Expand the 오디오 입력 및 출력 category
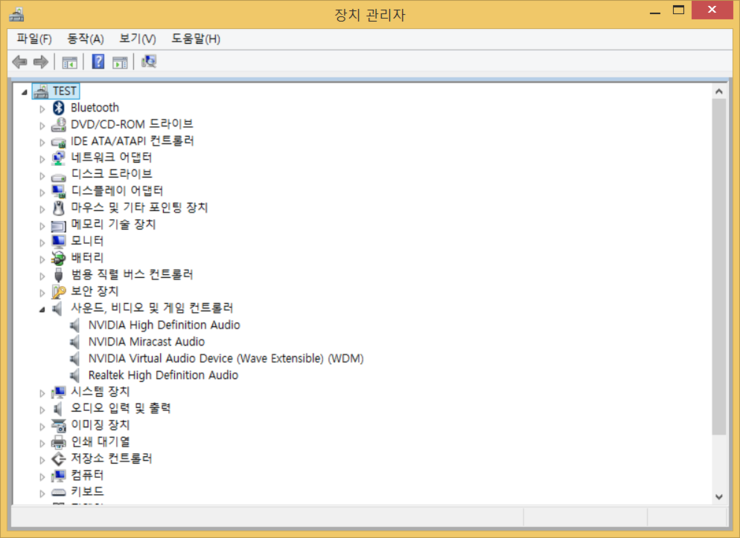The image size is (740, 538). pyautogui.click(x=42, y=410)
